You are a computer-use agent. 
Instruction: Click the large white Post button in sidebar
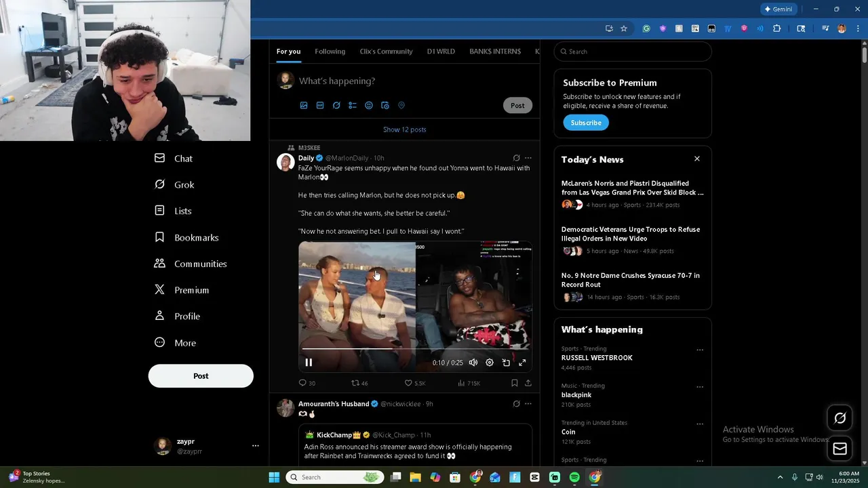(x=201, y=376)
